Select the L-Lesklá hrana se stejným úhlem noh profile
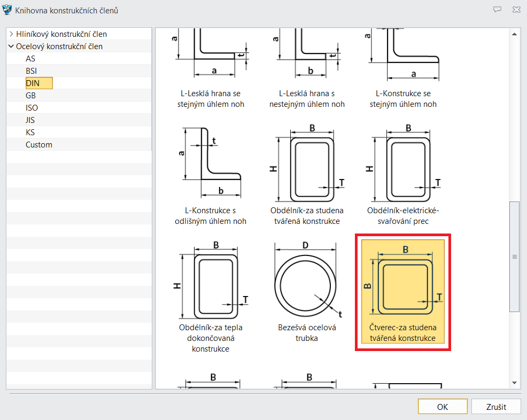The height and width of the screenshot is (420, 527). pyautogui.click(x=211, y=69)
